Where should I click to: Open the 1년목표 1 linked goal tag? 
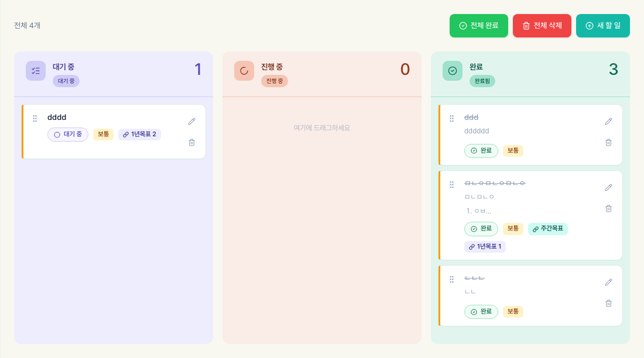pos(485,247)
